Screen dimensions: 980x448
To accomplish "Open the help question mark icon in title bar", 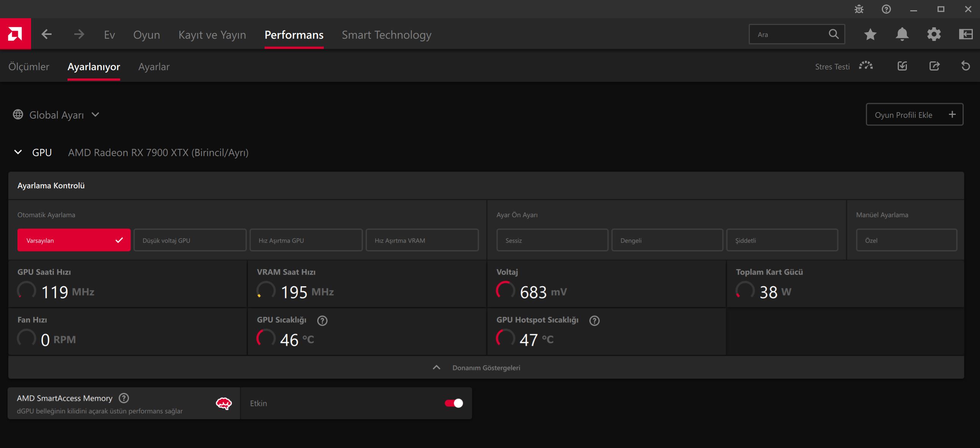I will (886, 9).
